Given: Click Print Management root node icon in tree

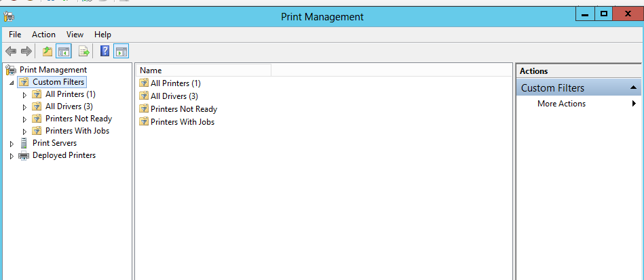Looking at the screenshot, I should pyautogui.click(x=11, y=70).
